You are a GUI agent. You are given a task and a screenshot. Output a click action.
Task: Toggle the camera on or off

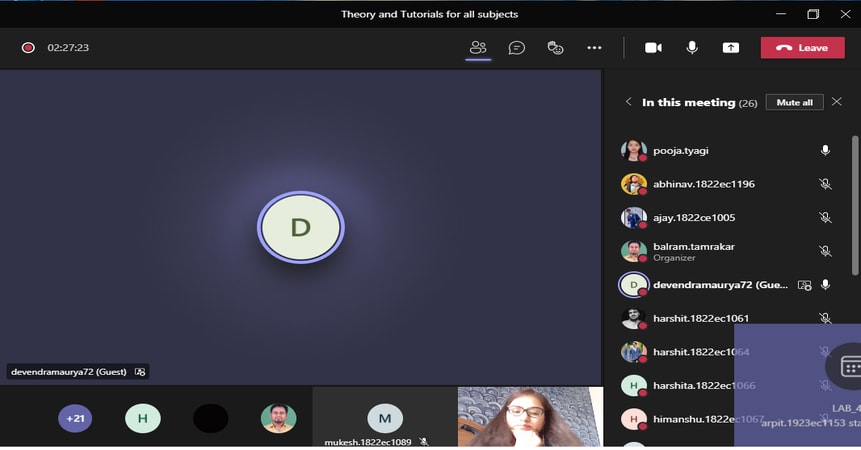point(653,48)
